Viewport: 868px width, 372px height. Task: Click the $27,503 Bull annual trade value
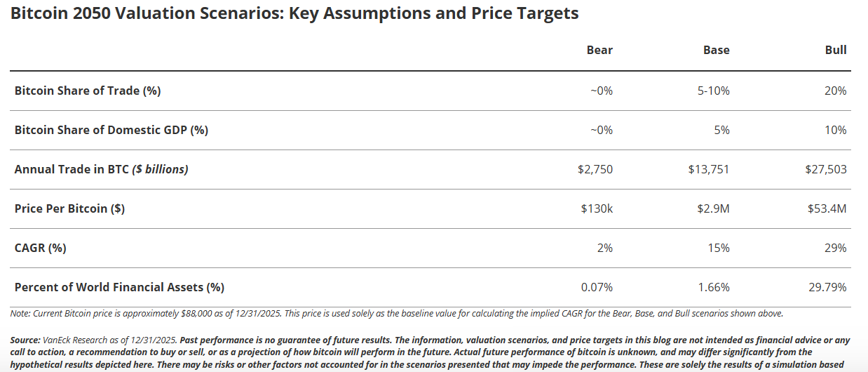(x=826, y=169)
